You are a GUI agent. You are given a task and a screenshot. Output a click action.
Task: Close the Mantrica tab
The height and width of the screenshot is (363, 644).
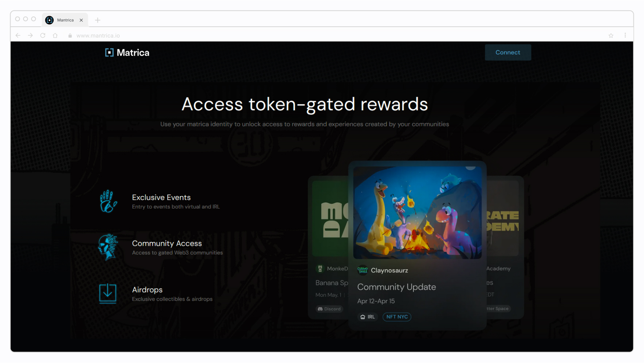coord(81,20)
